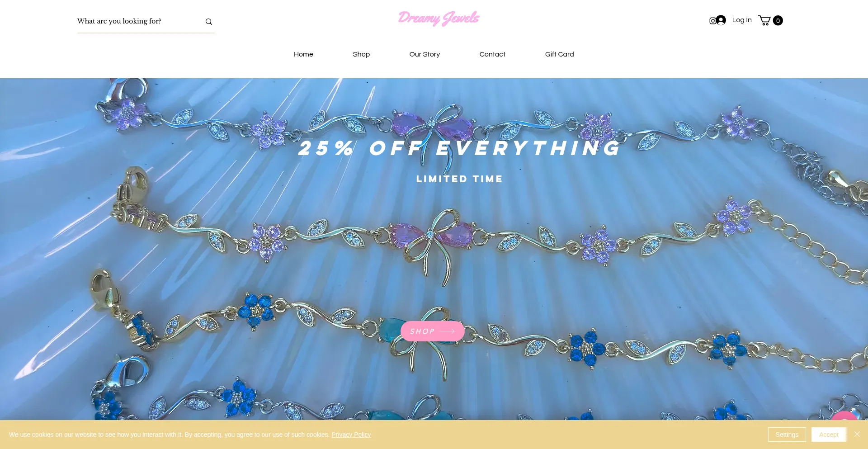Click the Dreamy Jewels logo
868x449 pixels.
click(x=439, y=19)
